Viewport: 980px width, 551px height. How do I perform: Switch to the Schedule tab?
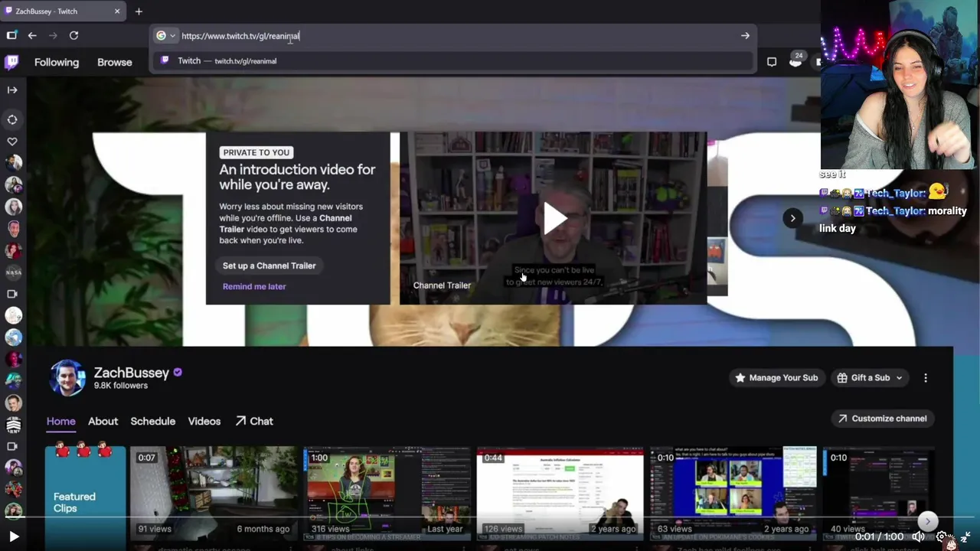pos(152,421)
